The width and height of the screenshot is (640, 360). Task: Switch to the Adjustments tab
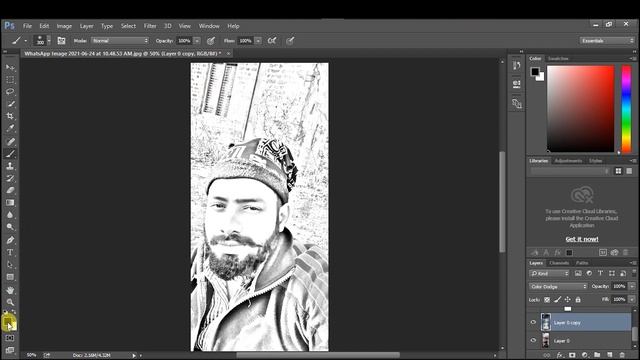[x=568, y=161]
